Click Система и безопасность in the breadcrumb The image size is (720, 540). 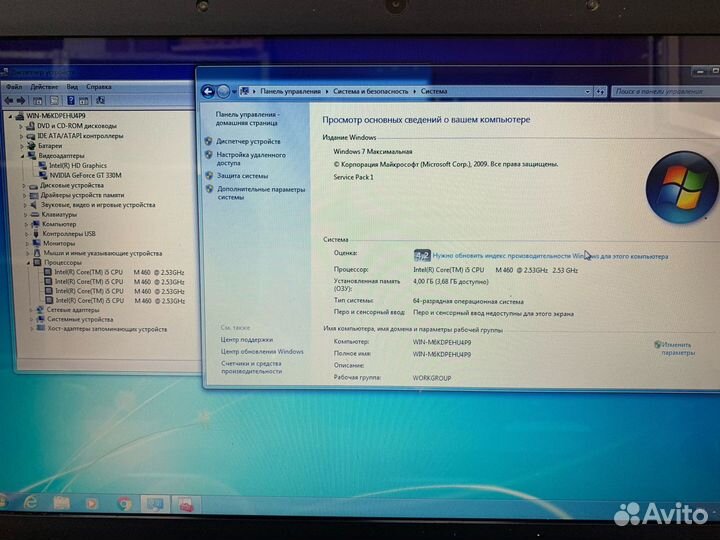point(371,91)
